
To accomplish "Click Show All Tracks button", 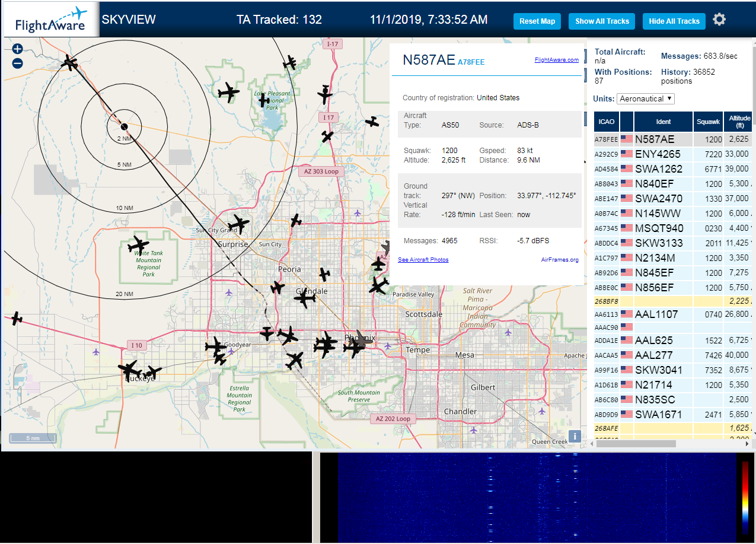I will (x=602, y=21).
